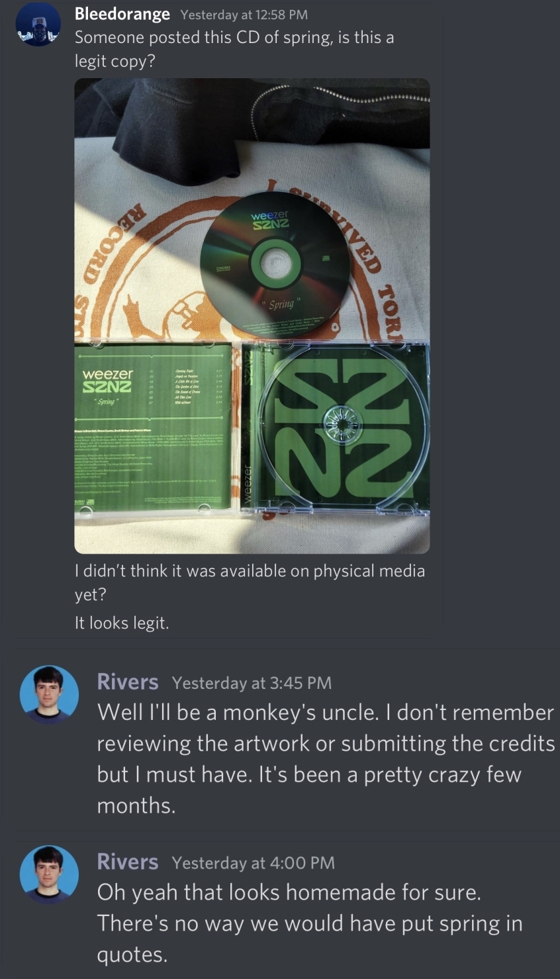Click the Bleedorange username
This screenshot has width=560, height=979.
(x=122, y=13)
